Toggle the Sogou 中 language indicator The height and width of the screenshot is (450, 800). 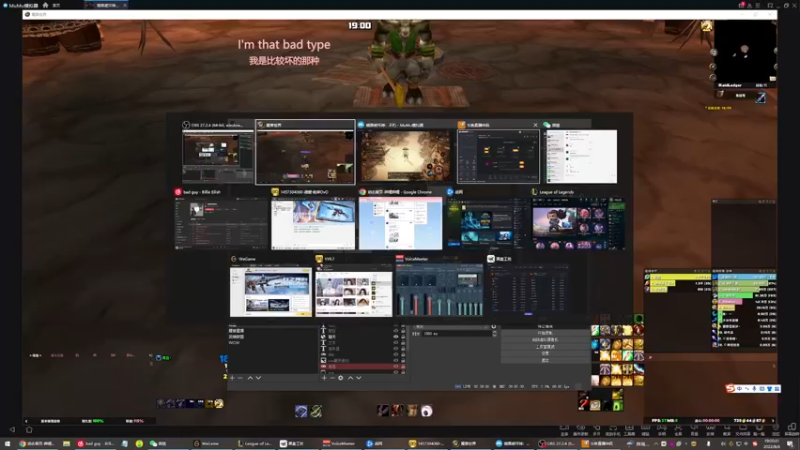tap(739, 389)
